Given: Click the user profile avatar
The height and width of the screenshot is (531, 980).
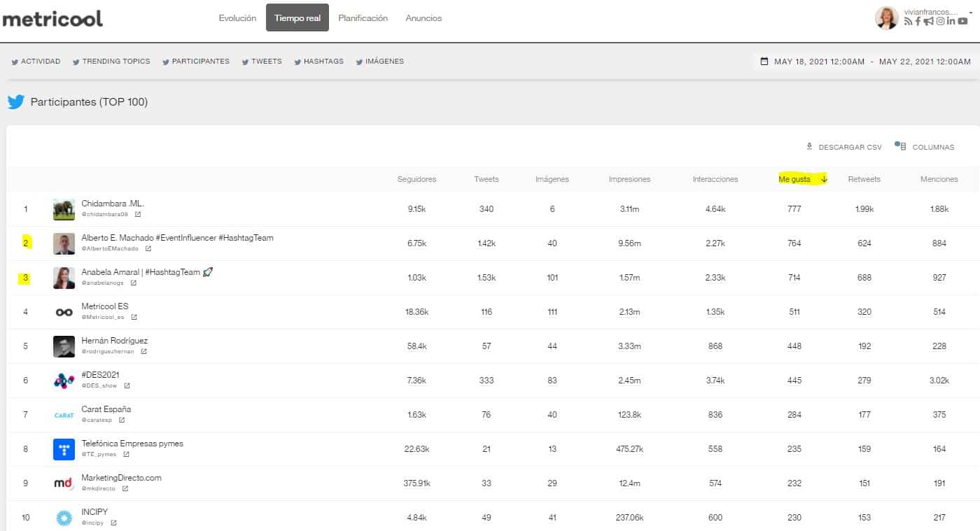Looking at the screenshot, I should [887, 18].
